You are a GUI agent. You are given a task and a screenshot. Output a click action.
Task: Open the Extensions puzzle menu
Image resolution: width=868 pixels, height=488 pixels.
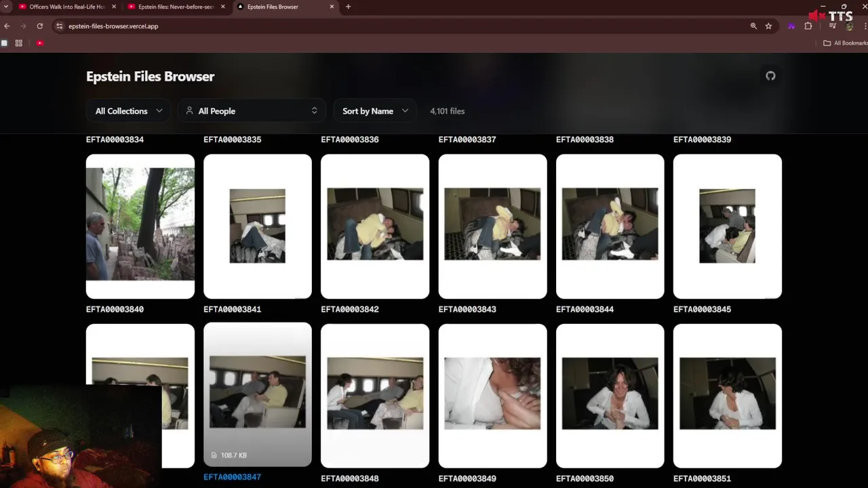(x=808, y=26)
